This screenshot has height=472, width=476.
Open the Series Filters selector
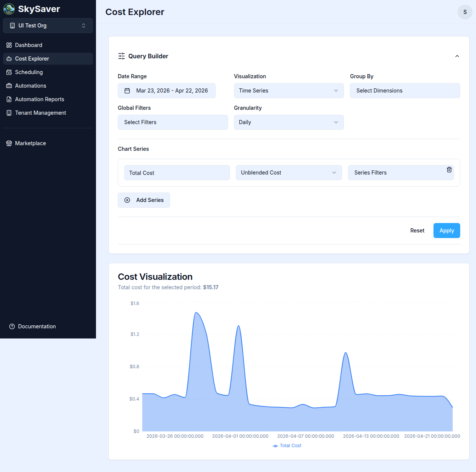(x=401, y=173)
